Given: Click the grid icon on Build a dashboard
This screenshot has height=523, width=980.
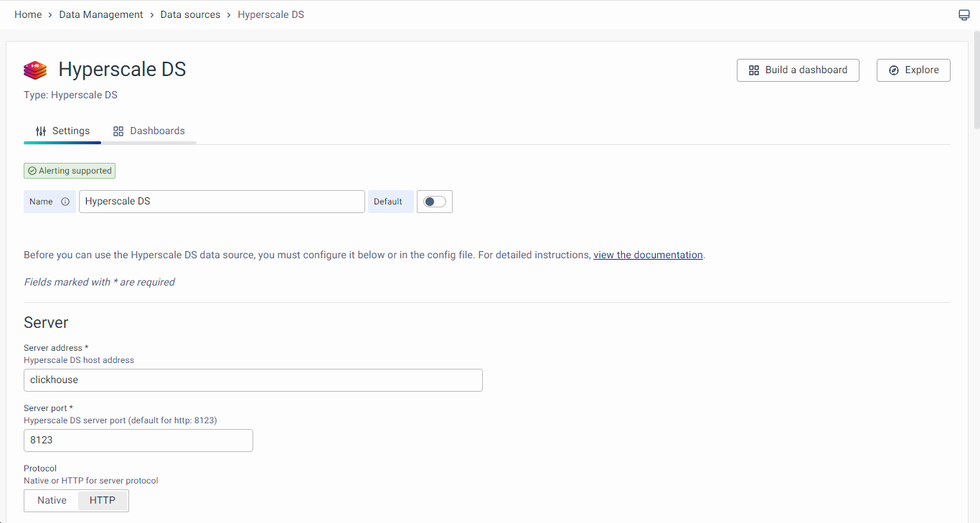Looking at the screenshot, I should point(753,70).
